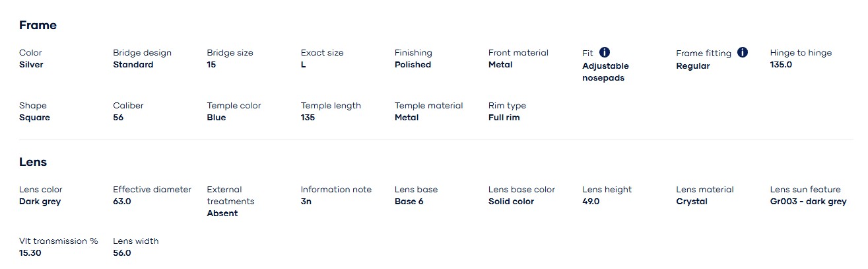
Task: Click the info icon next to Fit
Action: tap(605, 52)
